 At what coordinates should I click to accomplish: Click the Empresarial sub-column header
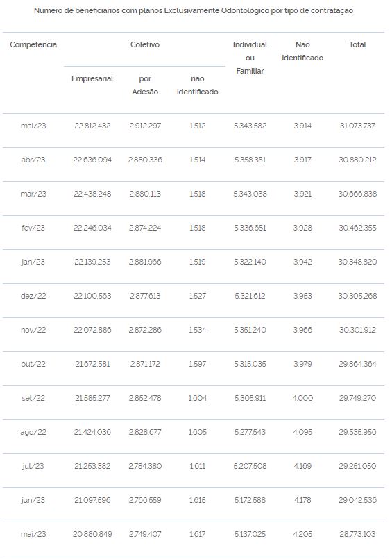point(92,78)
